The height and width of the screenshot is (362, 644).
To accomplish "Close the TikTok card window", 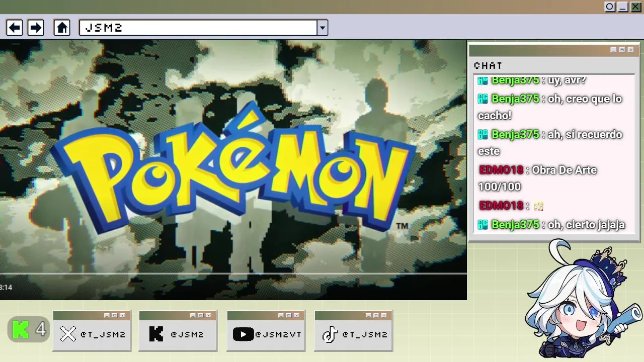I will (x=384, y=315).
